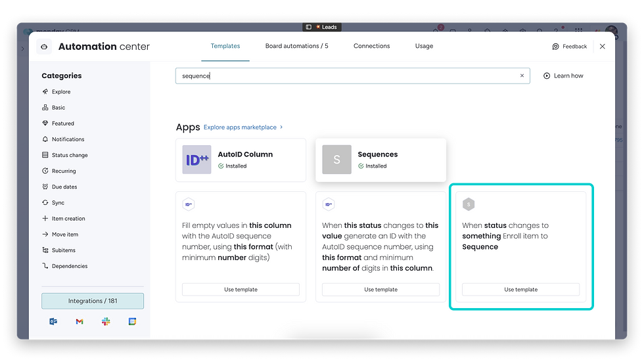Clear the sequence search text
Viewport: 644px width, 362px height.
pyautogui.click(x=522, y=76)
